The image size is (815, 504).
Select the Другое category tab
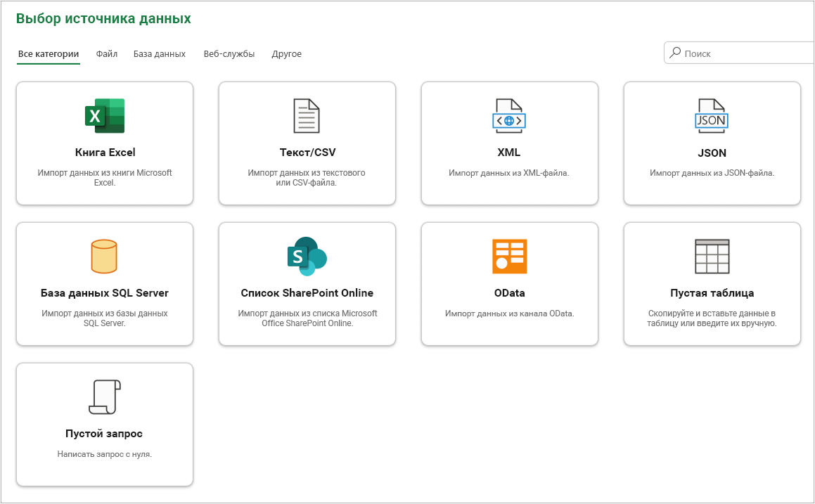[x=286, y=54]
